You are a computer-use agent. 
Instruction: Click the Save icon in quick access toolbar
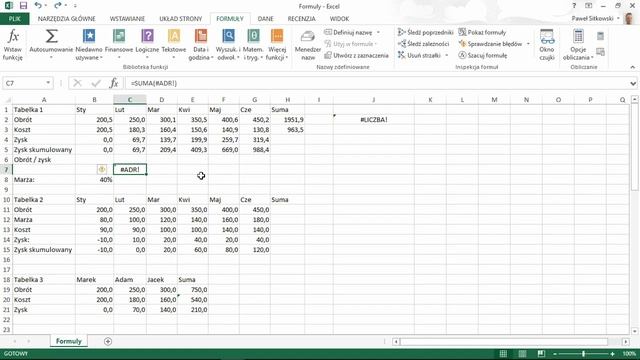(x=23, y=6)
